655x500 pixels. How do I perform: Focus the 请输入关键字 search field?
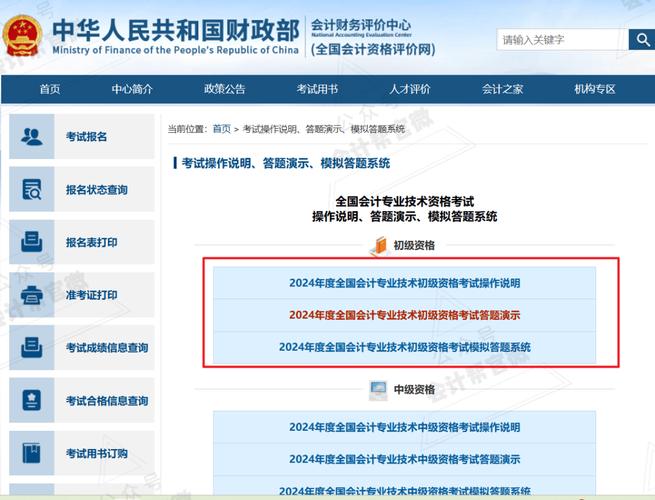click(x=562, y=40)
